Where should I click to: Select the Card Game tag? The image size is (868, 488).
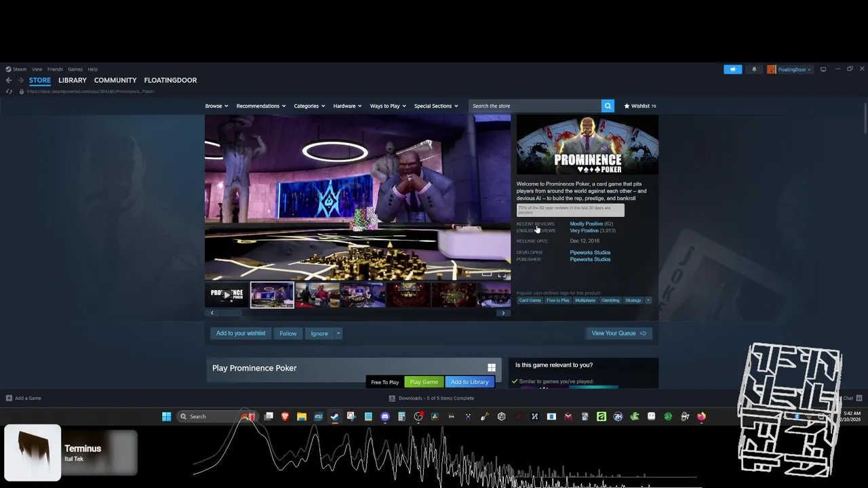point(530,300)
